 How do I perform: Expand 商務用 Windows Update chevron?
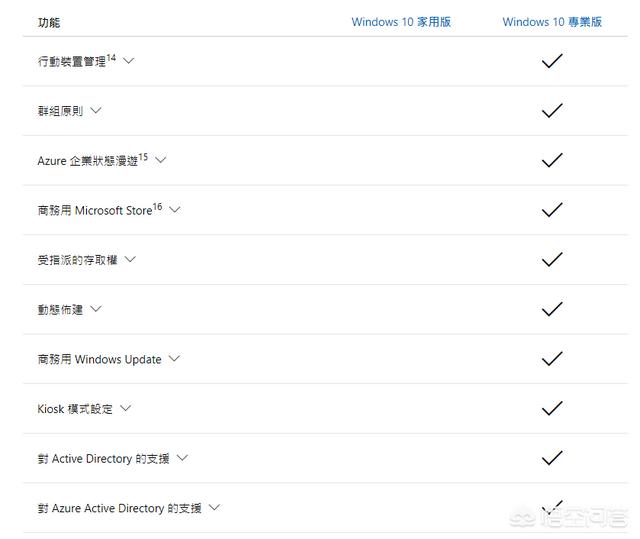click(x=174, y=358)
